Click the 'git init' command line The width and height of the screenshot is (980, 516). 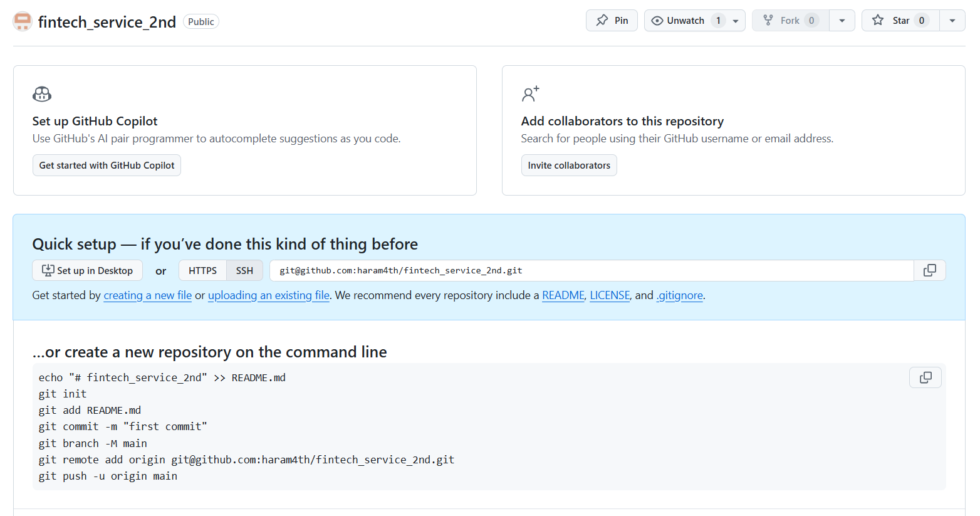point(63,394)
